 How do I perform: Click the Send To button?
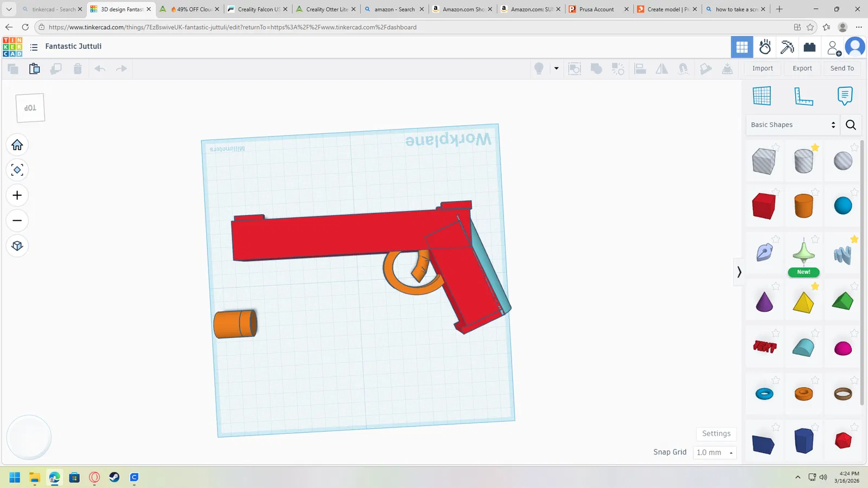pos(842,68)
